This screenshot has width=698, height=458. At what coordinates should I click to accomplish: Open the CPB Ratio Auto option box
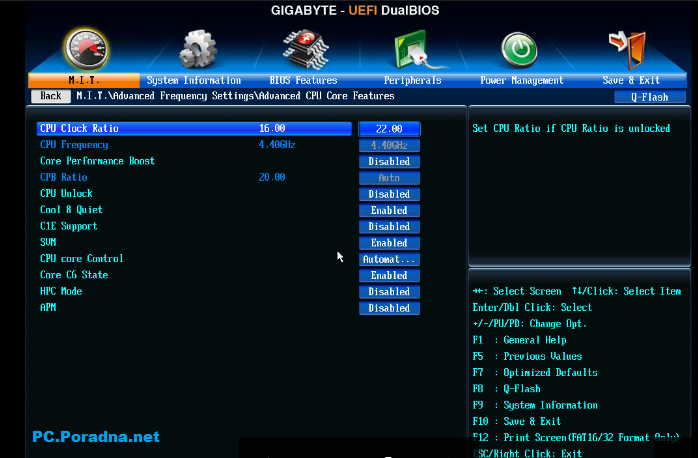tap(390, 178)
